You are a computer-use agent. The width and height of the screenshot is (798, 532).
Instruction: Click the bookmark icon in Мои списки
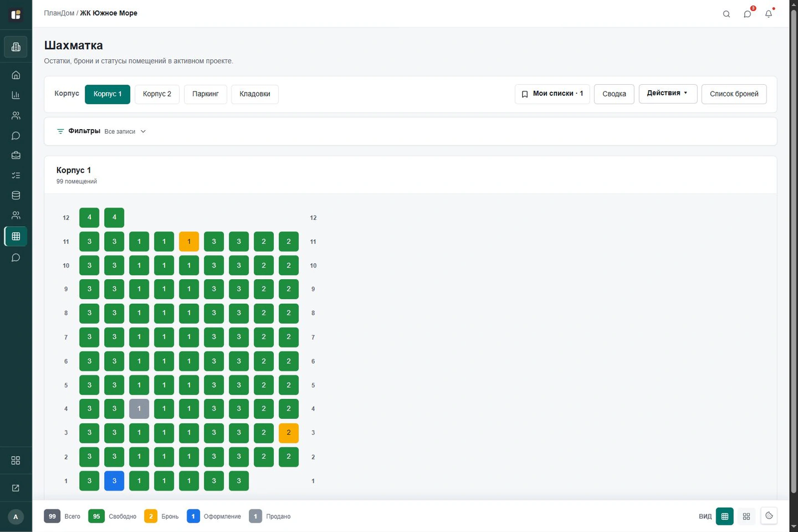(525, 94)
